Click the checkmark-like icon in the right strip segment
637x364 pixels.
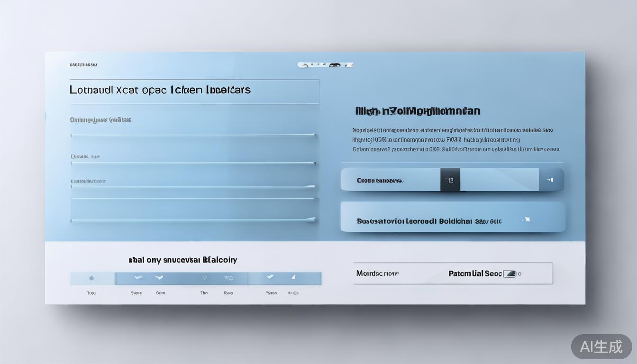click(x=270, y=277)
